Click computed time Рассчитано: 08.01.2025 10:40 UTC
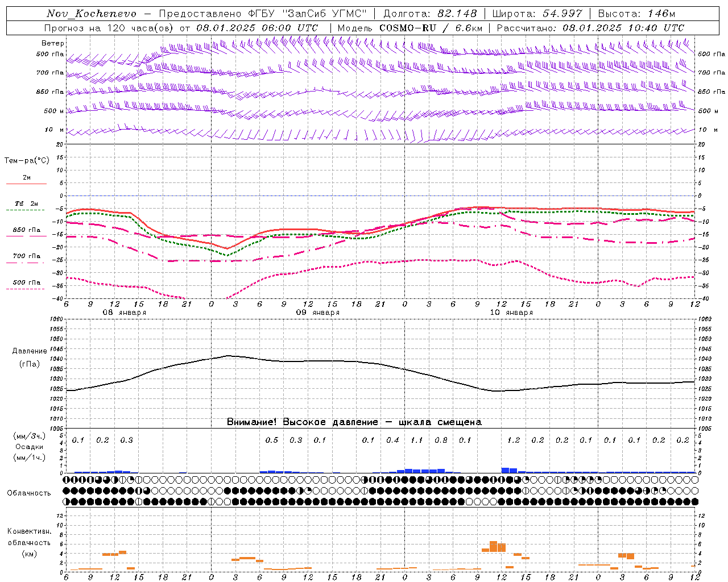This screenshot has width=728, height=582. tap(590, 28)
